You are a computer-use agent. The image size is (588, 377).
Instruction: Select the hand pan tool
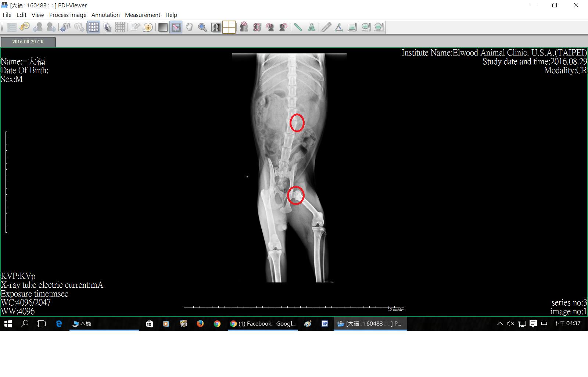click(x=189, y=27)
